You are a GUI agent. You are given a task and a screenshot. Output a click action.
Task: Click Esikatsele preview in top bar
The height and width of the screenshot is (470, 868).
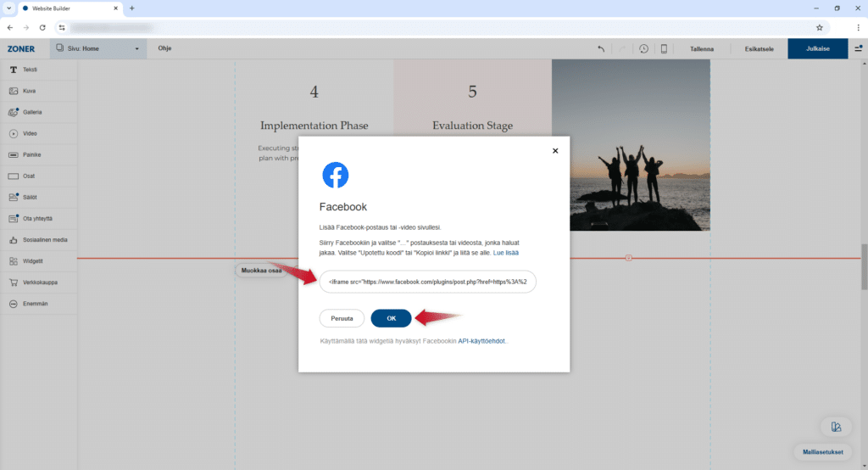tap(760, 49)
